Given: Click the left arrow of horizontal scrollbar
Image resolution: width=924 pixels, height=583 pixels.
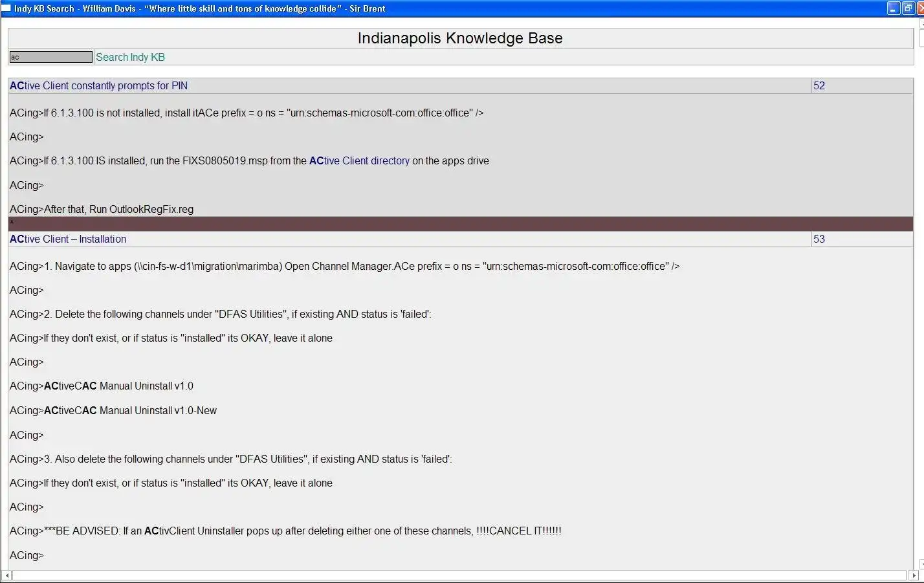Looking at the screenshot, I should 7,575.
